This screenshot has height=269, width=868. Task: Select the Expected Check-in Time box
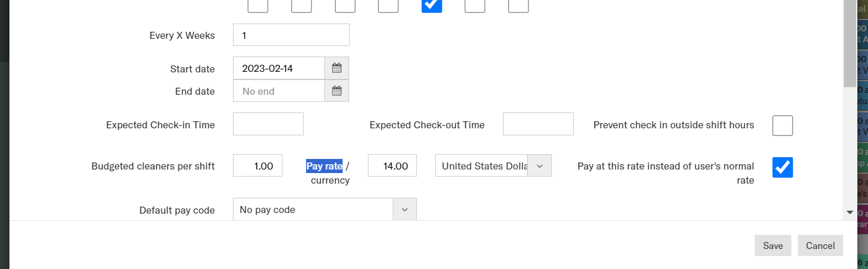coord(268,124)
